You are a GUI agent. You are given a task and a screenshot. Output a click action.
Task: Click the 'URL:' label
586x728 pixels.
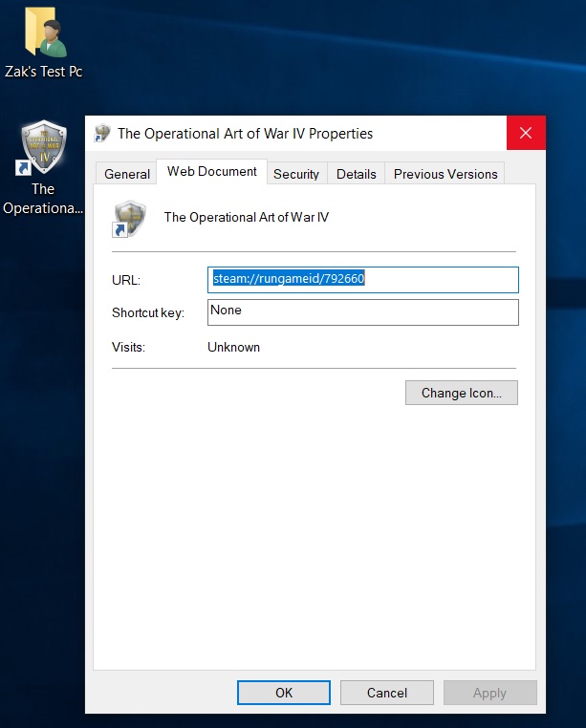[126, 281]
